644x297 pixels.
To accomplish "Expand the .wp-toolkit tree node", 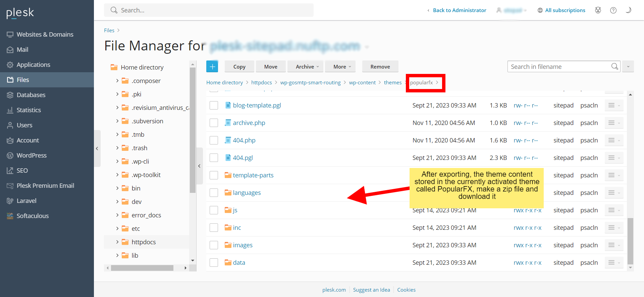I will tap(117, 175).
